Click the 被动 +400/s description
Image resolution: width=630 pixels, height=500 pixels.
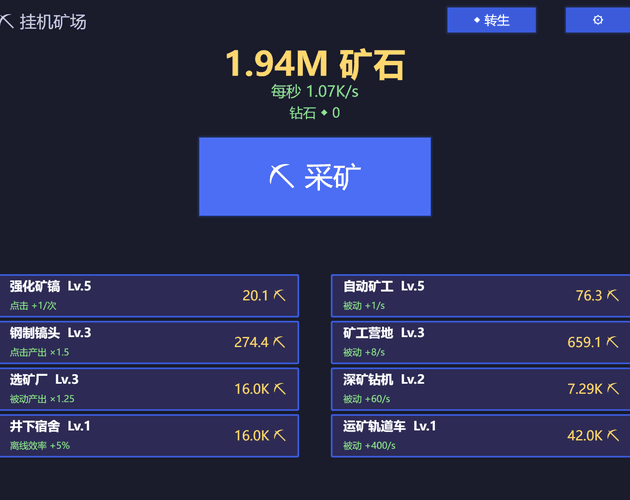(369, 446)
